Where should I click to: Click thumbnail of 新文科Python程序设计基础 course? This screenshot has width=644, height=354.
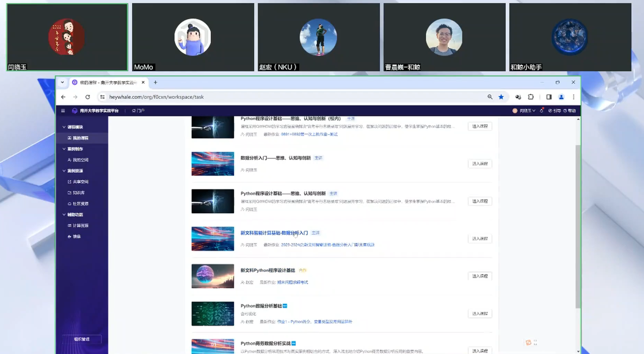tap(213, 276)
